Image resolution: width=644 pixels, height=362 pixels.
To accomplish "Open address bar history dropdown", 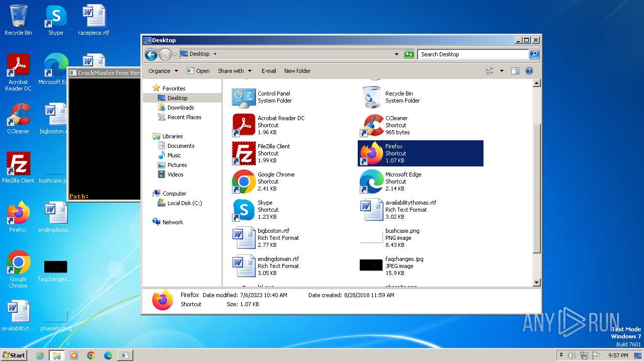I will tap(396, 54).
